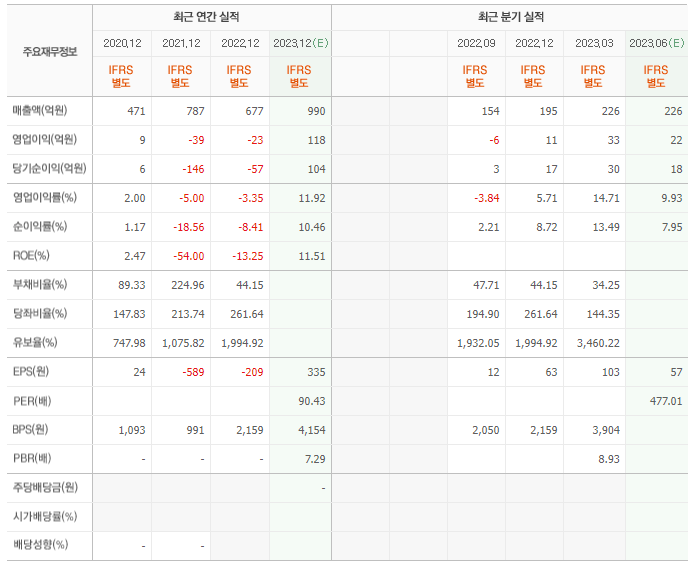Select the ROE(%) row label
Viewport: 692px width, 565px height.
tap(31, 256)
